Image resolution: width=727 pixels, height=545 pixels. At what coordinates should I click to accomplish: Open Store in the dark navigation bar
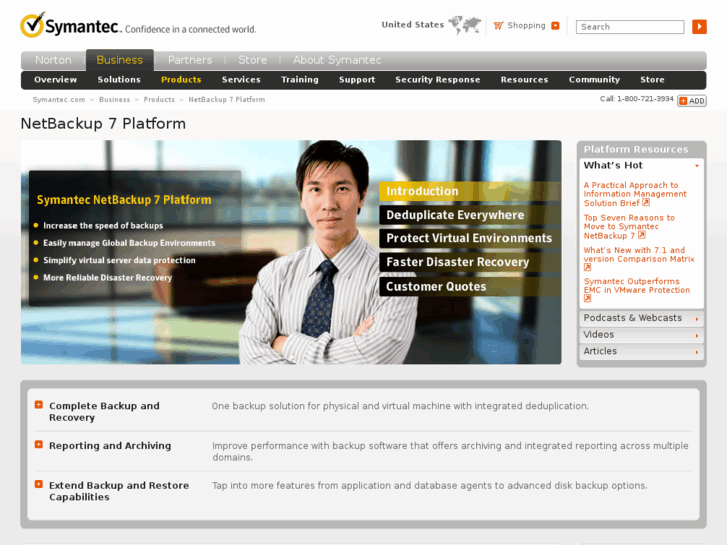[x=652, y=80]
